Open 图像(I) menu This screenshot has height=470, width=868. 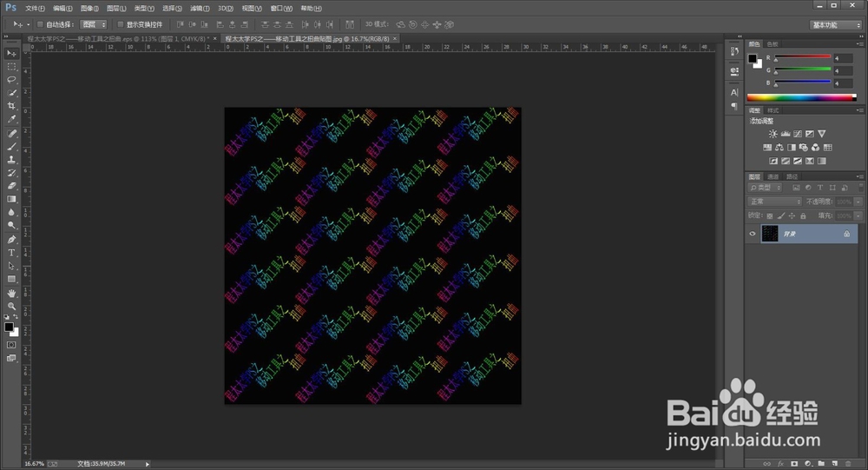(x=89, y=9)
